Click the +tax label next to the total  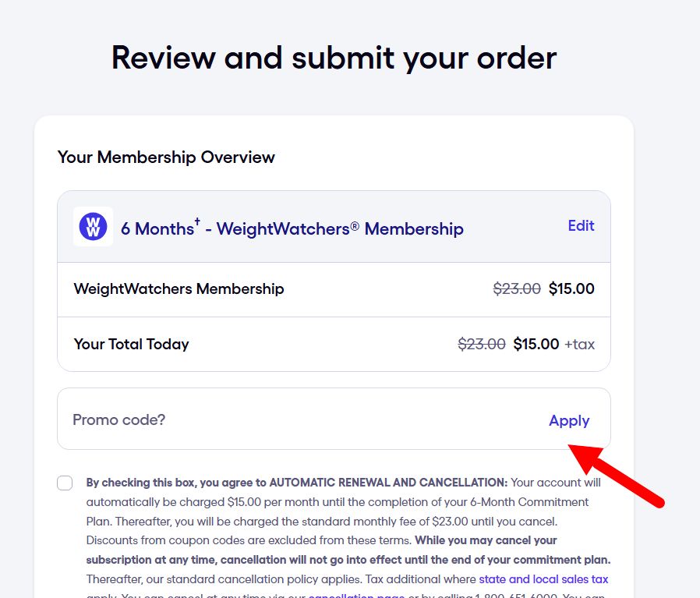click(580, 344)
